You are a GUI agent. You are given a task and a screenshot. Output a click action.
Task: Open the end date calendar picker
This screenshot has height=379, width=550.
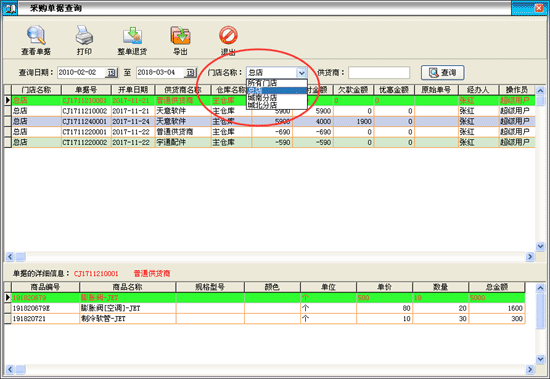coord(190,73)
